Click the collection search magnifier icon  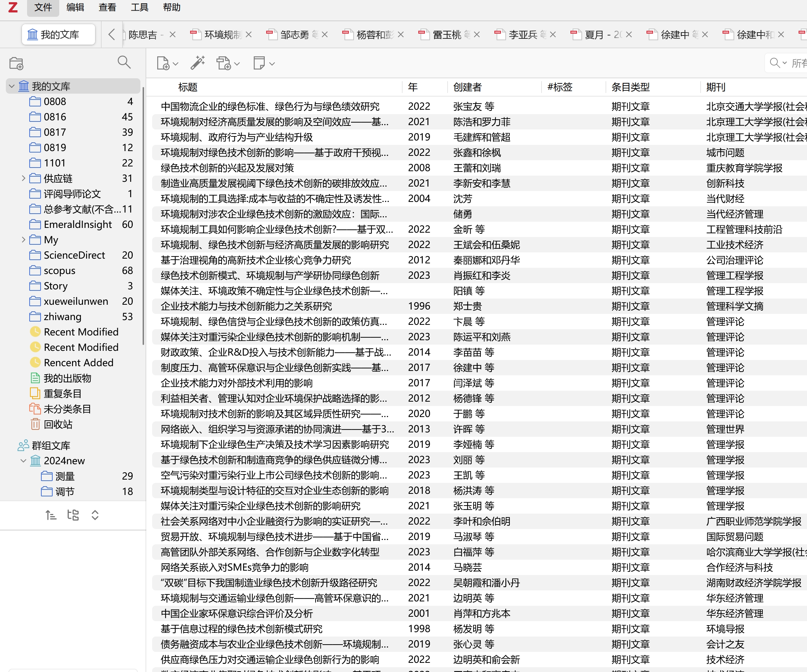[x=124, y=62]
